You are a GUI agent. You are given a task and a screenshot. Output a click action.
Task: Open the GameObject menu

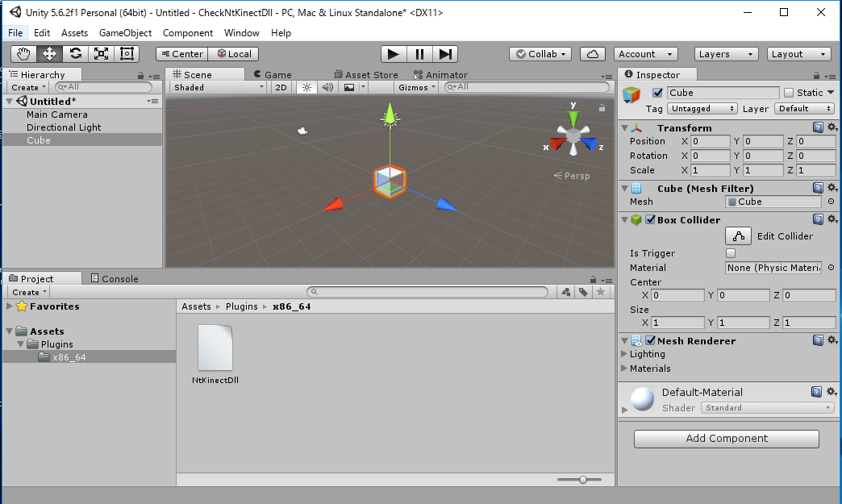coord(125,33)
